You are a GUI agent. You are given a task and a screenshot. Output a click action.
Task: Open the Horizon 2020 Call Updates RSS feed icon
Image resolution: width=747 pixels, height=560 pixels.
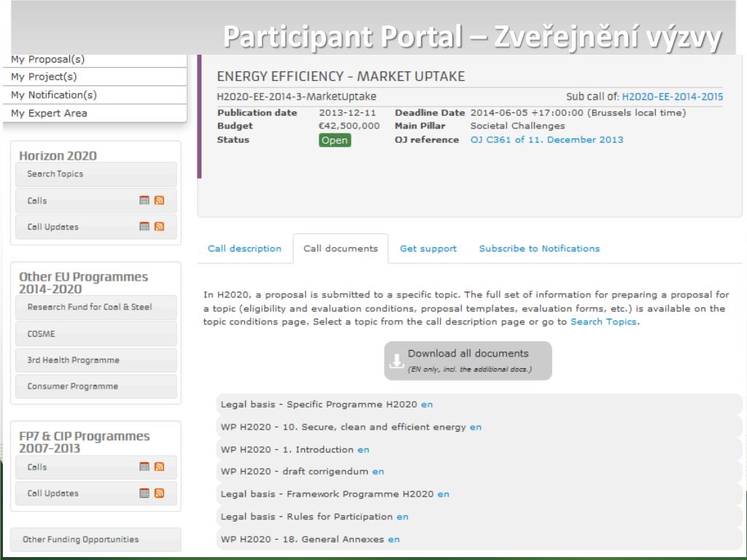coord(160,226)
